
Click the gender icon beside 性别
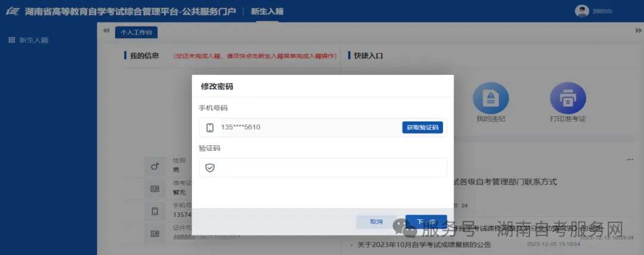coord(154,167)
